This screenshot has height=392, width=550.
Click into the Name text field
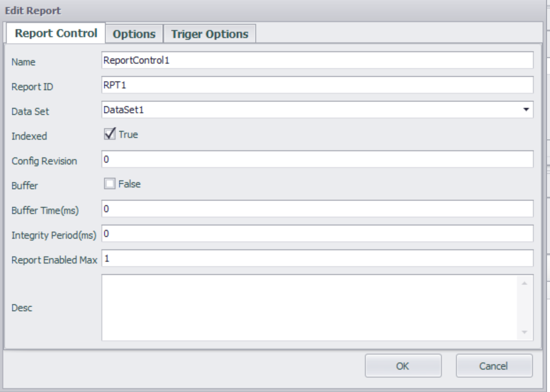point(317,61)
